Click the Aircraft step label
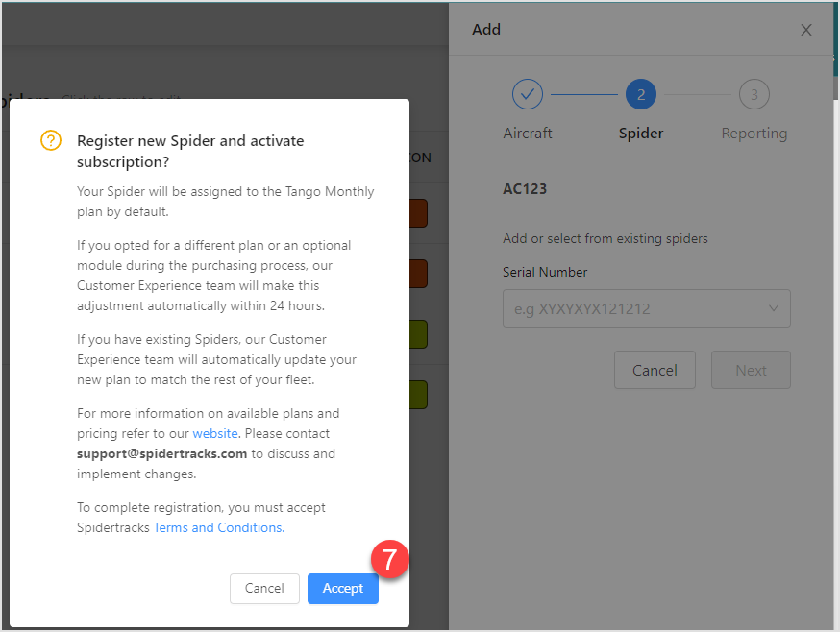840x632 pixels. (x=527, y=134)
